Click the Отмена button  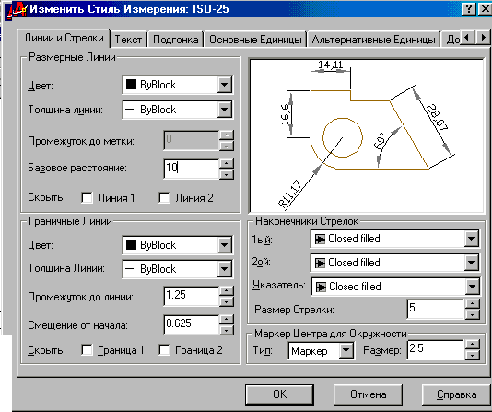pos(368,394)
